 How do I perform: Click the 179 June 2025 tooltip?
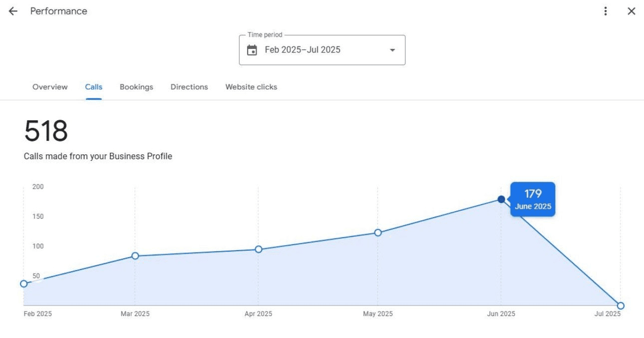pyautogui.click(x=532, y=199)
